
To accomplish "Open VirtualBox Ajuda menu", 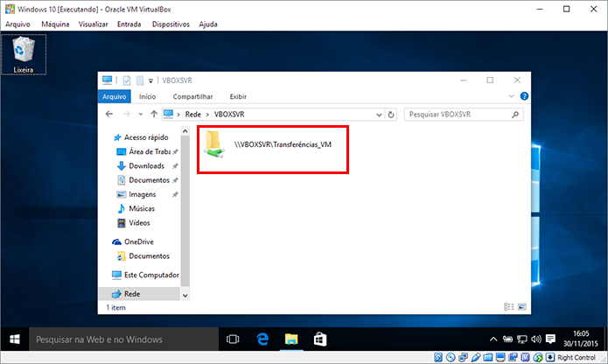I will point(208,24).
